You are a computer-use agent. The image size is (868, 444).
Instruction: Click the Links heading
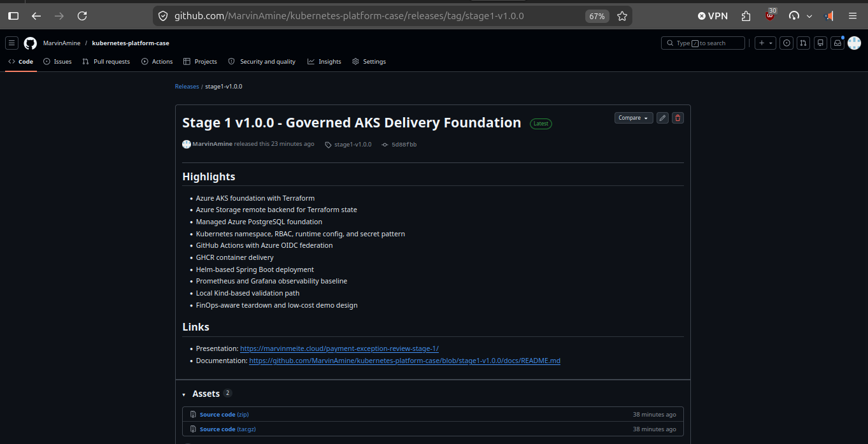[196, 327]
